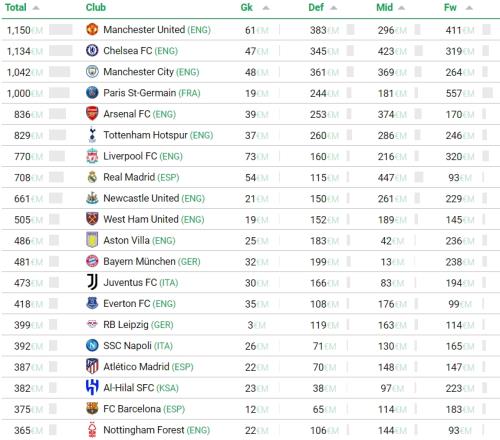Click the Liverpool FC crest

tap(92, 156)
